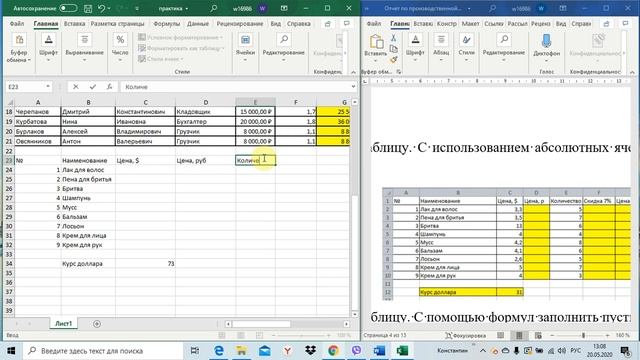The image size is (640, 360).
Task: Select the cell Лак для волос in Excel
Action: pos(88,170)
